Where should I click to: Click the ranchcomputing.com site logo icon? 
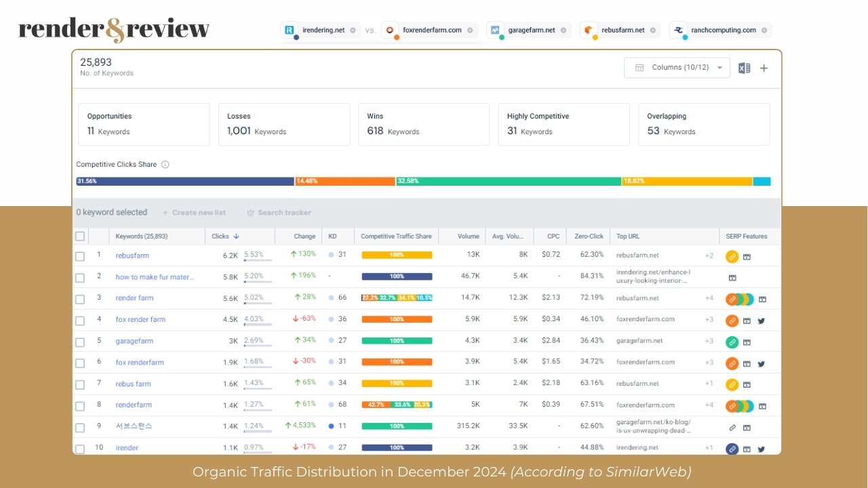tap(679, 30)
